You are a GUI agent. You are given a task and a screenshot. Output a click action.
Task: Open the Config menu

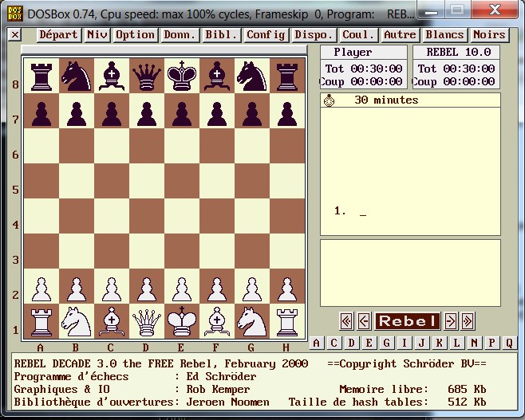pyautogui.click(x=266, y=35)
